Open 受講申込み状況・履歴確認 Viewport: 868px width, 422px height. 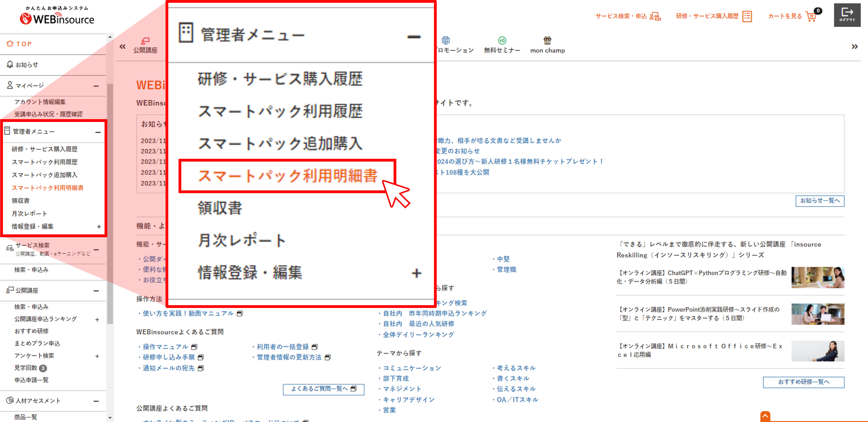(48, 114)
